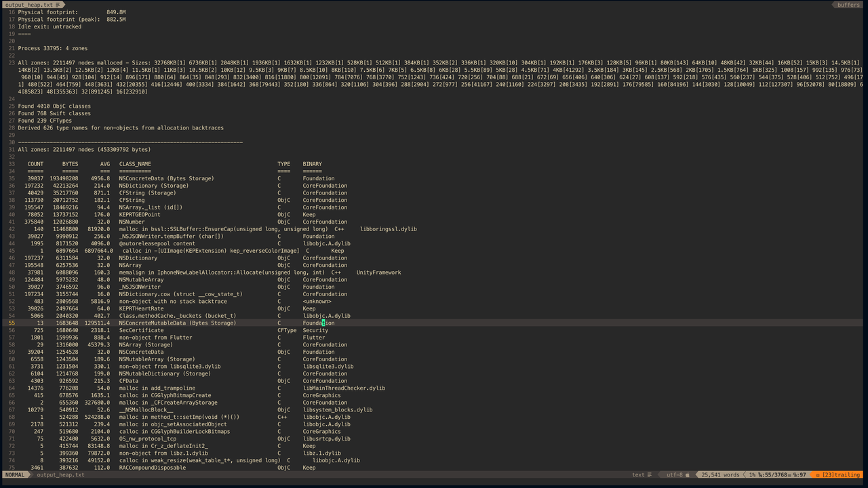Click line number 23 in the gutter
The image size is (868, 488).
[x=12, y=63]
